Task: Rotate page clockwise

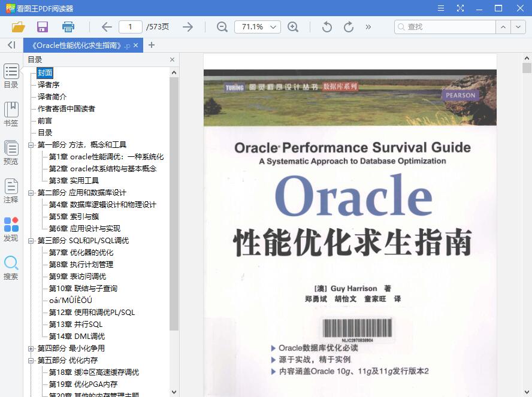Action: [x=349, y=27]
